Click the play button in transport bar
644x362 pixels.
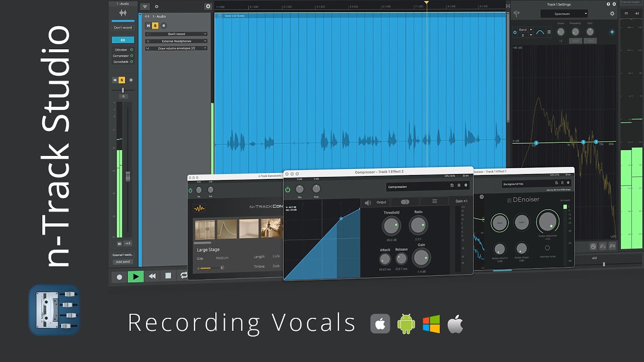point(135,276)
